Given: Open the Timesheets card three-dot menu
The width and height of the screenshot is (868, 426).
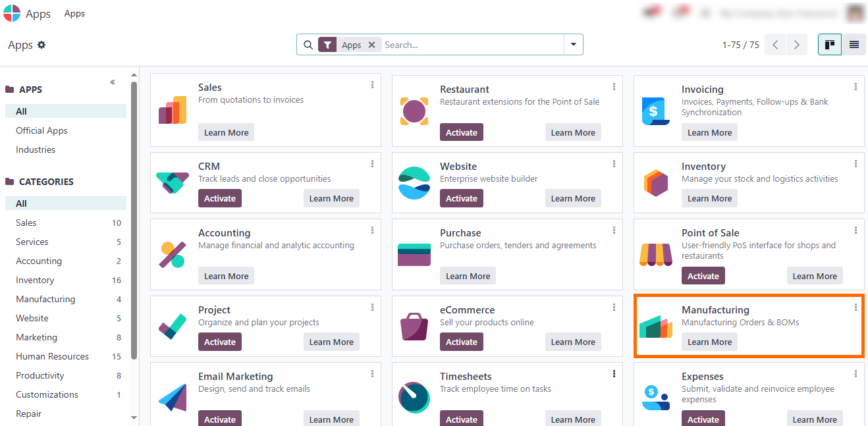Looking at the screenshot, I should [x=614, y=374].
